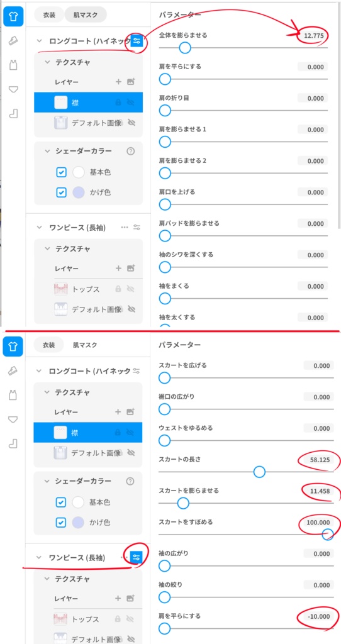Toggle visibility of 襟 layer in lower capture
Screen dimensions: 341x644
click(131, 433)
